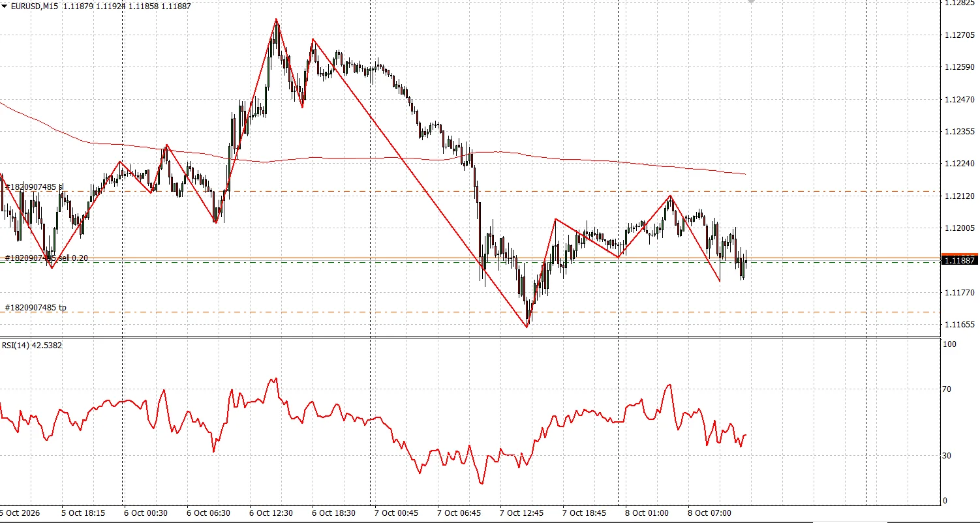Click the 1.12120 price axis label
980x523 pixels.
click(x=959, y=196)
